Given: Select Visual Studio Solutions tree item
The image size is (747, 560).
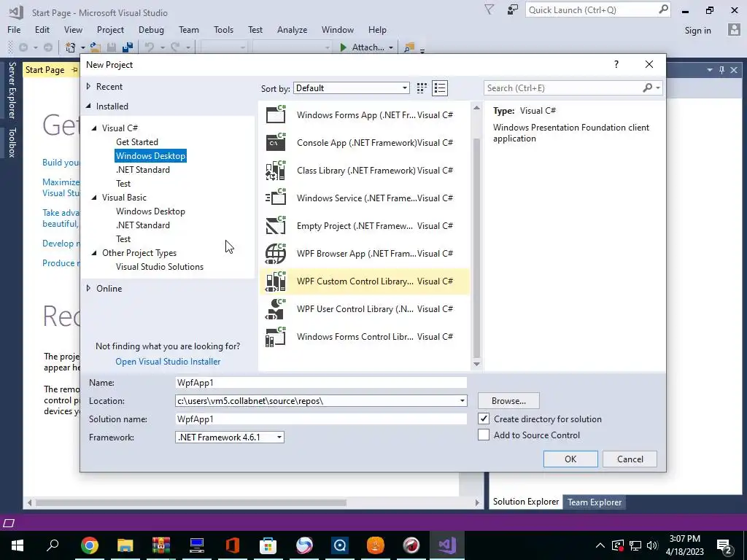Looking at the screenshot, I should coord(160,267).
